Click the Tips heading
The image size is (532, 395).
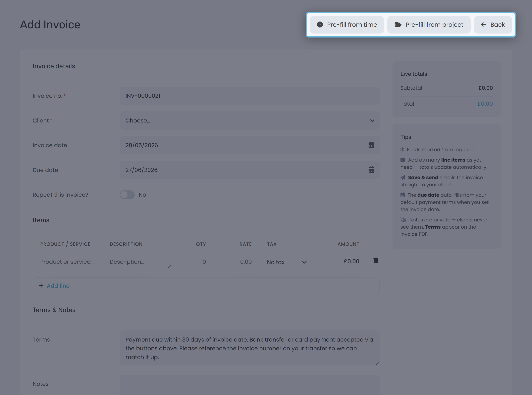click(406, 137)
